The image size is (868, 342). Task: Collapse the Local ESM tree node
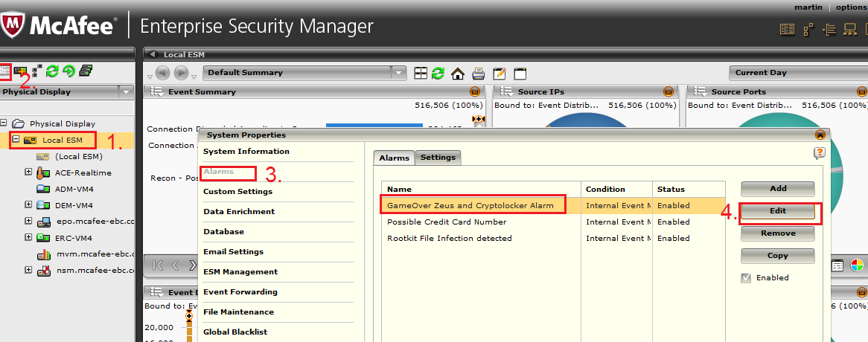[x=15, y=140]
